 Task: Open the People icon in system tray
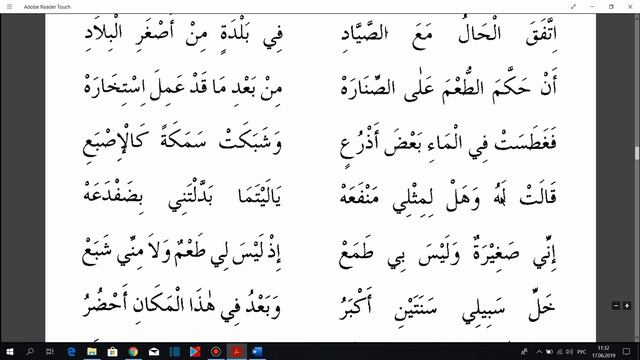pyautogui.click(x=524, y=351)
